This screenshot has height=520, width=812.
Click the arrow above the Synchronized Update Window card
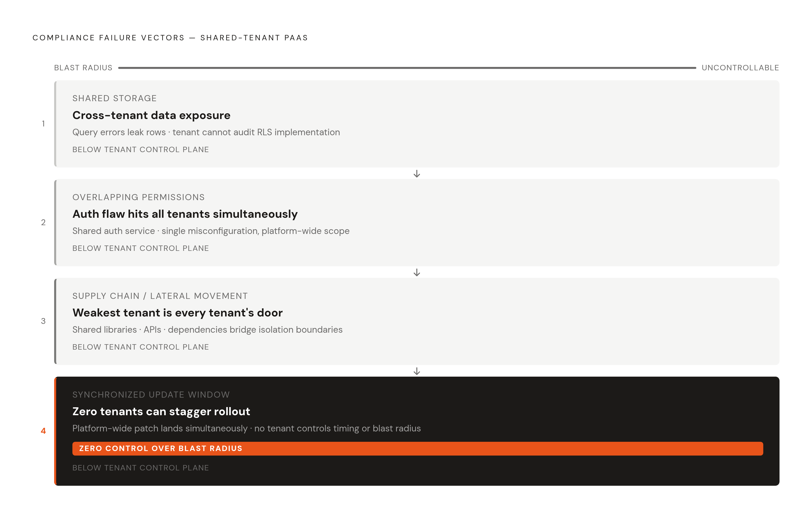click(x=417, y=371)
